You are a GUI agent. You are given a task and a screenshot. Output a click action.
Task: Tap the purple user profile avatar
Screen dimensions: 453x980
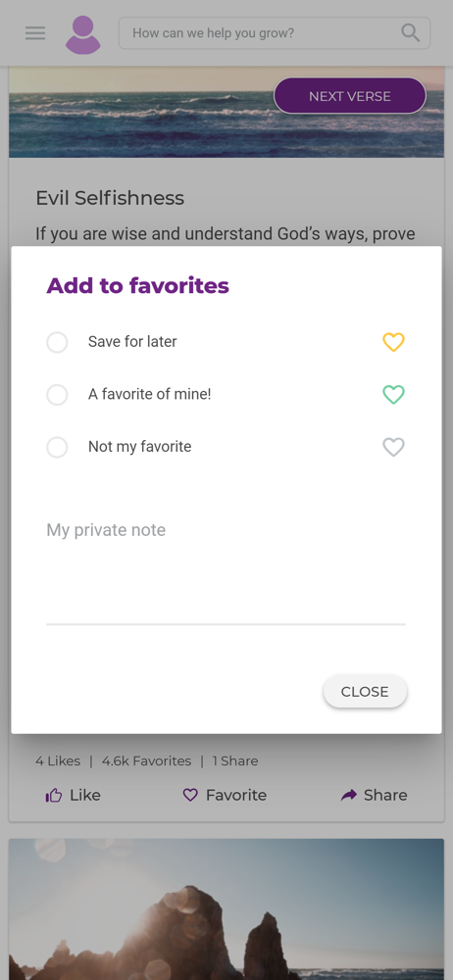(x=83, y=35)
